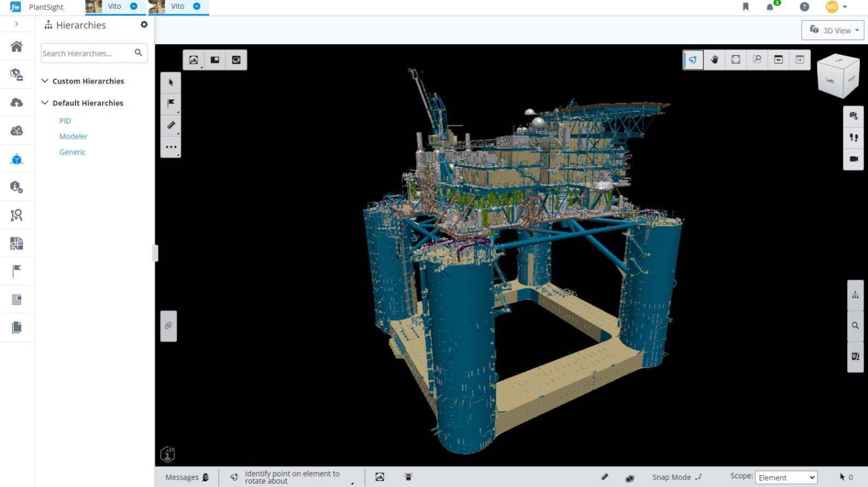Choose the Window Area zoom tool

click(x=757, y=60)
